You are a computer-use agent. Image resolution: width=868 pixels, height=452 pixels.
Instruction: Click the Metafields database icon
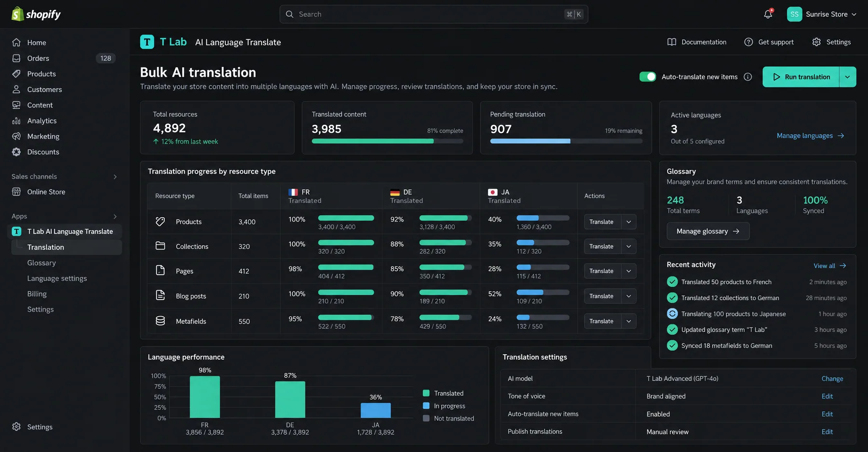click(161, 321)
